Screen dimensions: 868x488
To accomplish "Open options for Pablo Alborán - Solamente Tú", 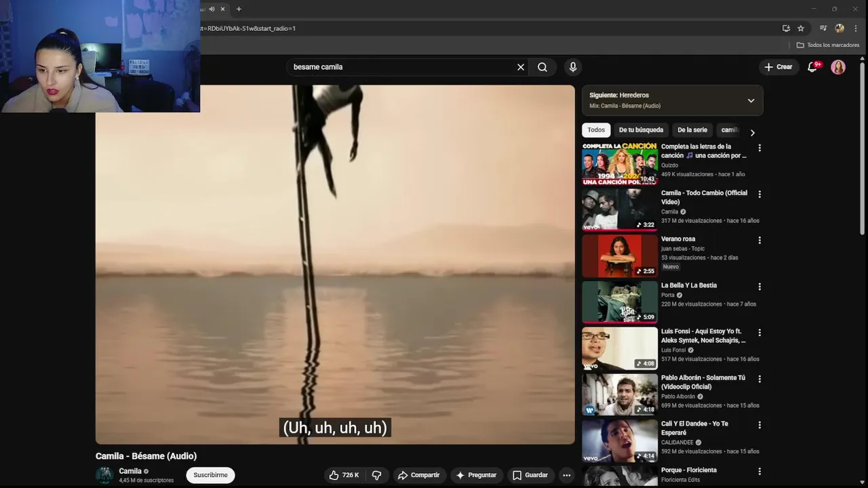I will (x=759, y=379).
